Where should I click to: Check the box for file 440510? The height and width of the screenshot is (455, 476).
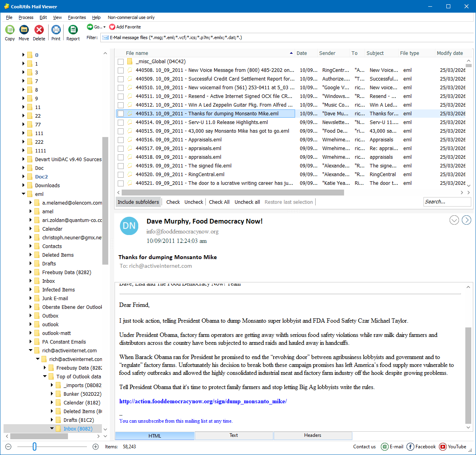120,88
